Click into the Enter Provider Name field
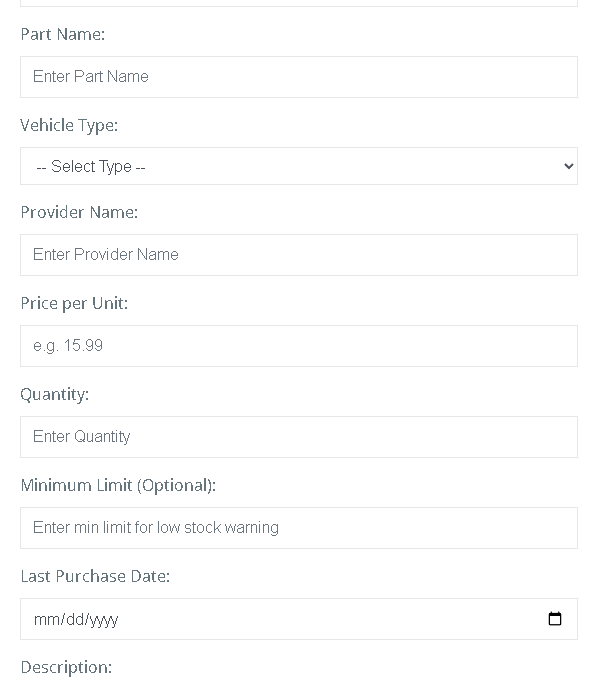 click(x=299, y=255)
